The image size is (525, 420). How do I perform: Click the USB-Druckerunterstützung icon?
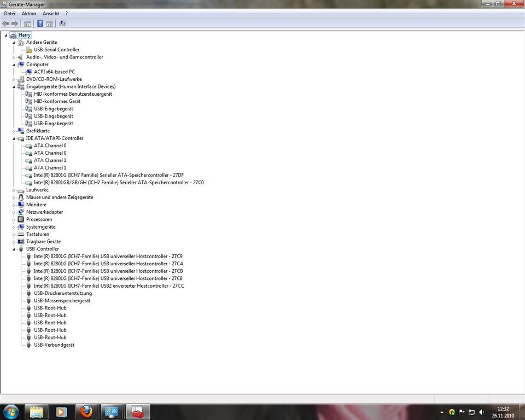(29, 293)
